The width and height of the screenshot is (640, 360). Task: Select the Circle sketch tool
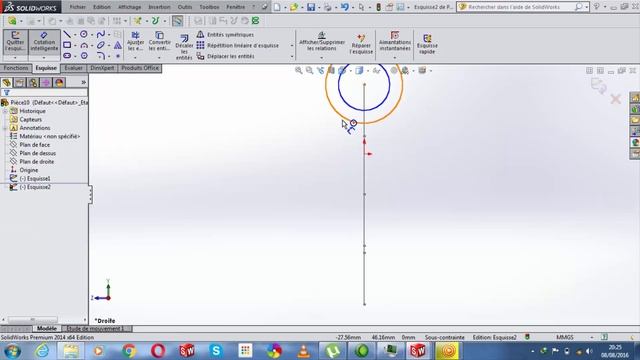coord(84,34)
